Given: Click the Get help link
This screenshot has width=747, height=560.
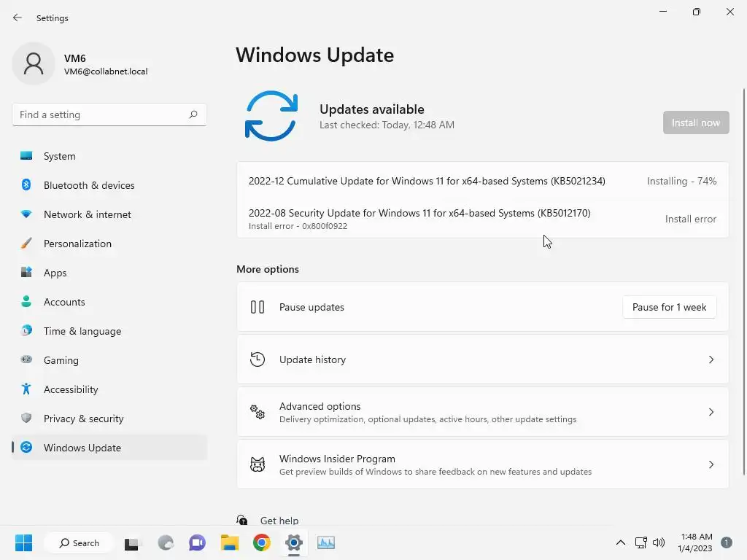Looking at the screenshot, I should [x=279, y=521].
